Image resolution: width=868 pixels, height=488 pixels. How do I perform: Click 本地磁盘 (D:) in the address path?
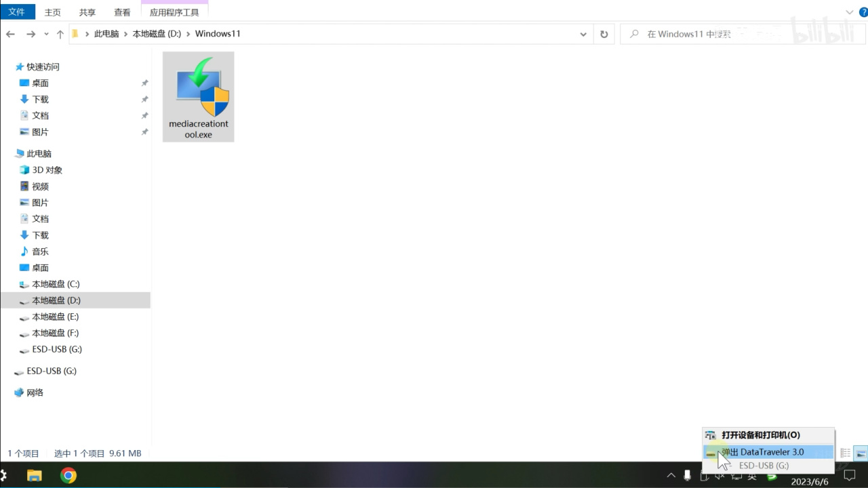[157, 34]
